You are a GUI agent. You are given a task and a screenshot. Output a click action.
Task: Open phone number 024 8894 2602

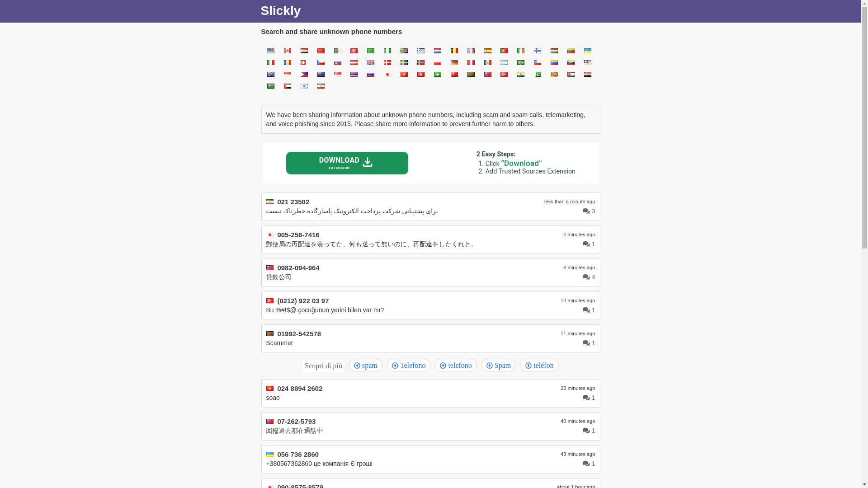click(x=300, y=389)
